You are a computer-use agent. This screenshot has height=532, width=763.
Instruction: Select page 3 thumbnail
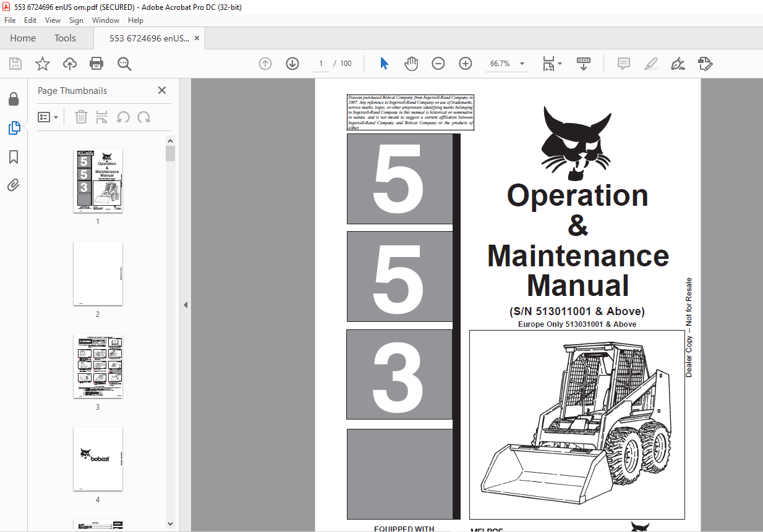coord(98,366)
